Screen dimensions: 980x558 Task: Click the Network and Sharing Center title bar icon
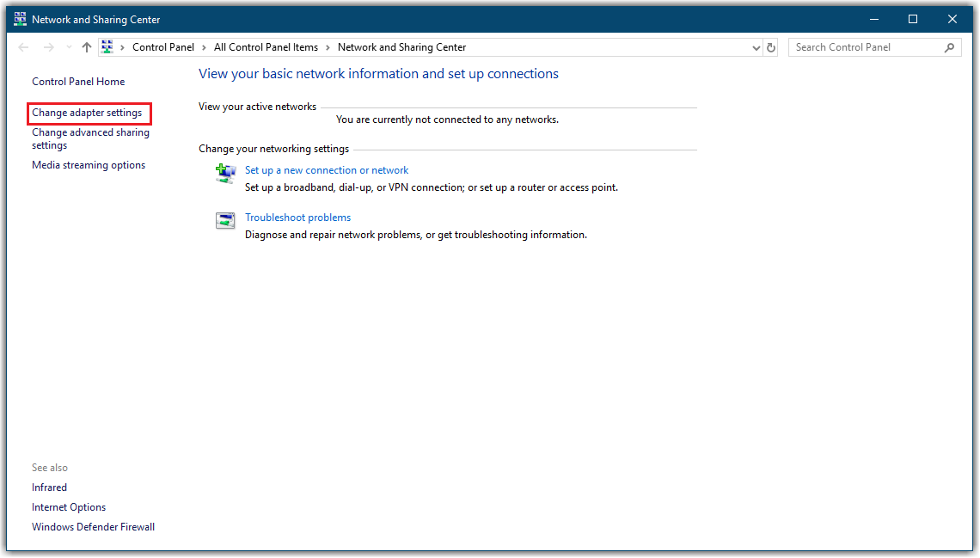20,19
